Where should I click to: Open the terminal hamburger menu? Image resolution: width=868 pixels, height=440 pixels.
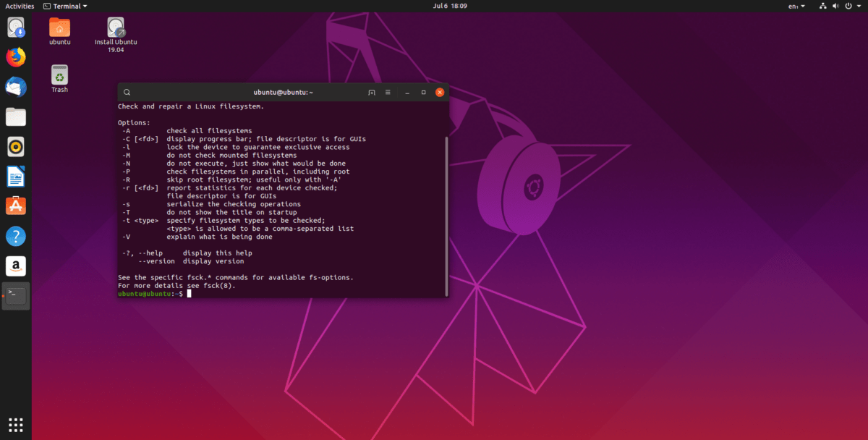388,93
